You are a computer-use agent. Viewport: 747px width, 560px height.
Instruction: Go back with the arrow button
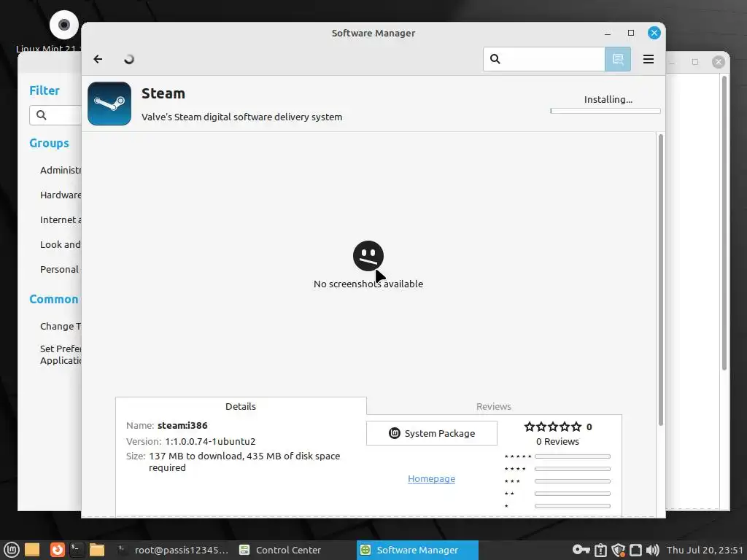pyautogui.click(x=98, y=59)
